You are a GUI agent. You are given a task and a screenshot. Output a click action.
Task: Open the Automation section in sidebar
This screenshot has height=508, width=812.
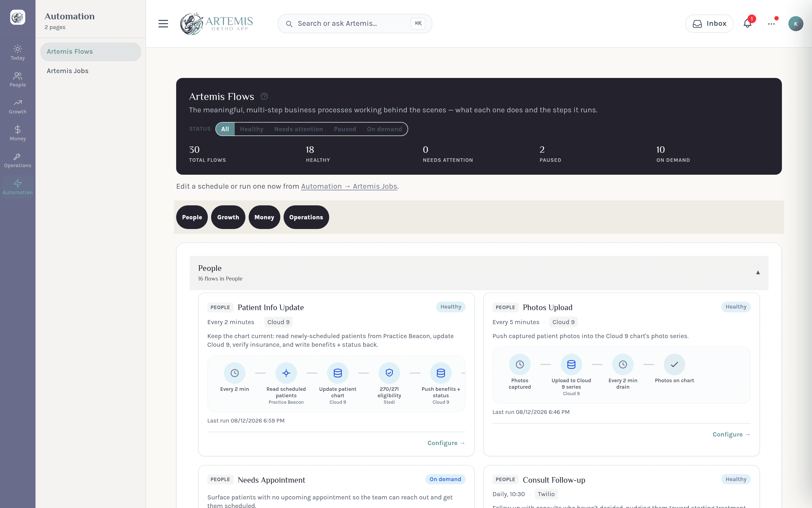coord(17,187)
